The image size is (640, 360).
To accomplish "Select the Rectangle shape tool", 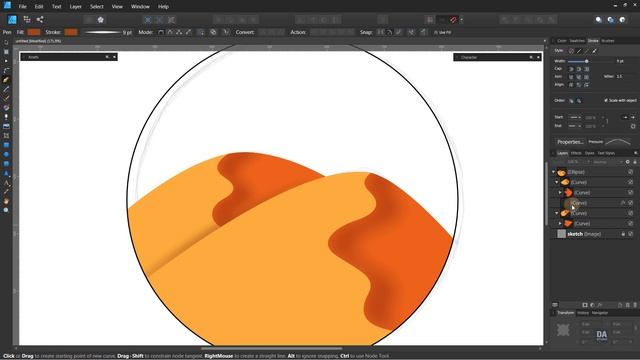I will point(6,145).
